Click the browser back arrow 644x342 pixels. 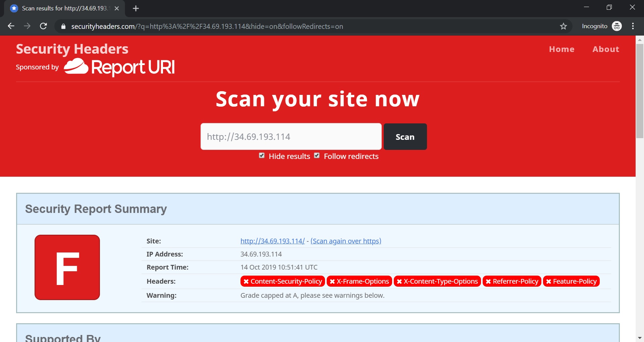[x=11, y=26]
